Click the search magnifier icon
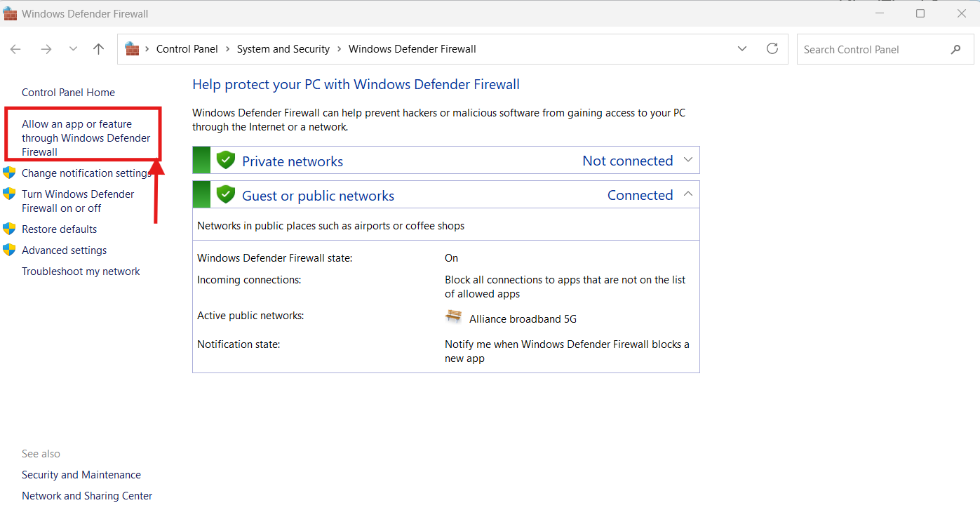This screenshot has width=980, height=517. click(x=955, y=49)
